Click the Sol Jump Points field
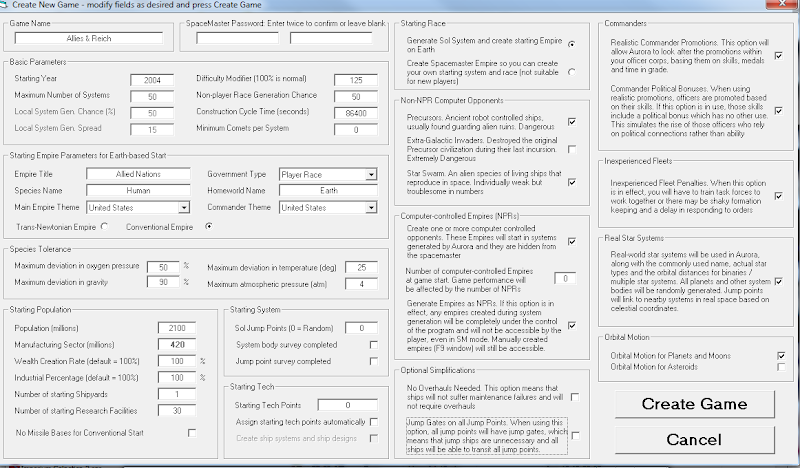Image resolution: width=800 pixels, height=468 pixels. tap(361, 328)
